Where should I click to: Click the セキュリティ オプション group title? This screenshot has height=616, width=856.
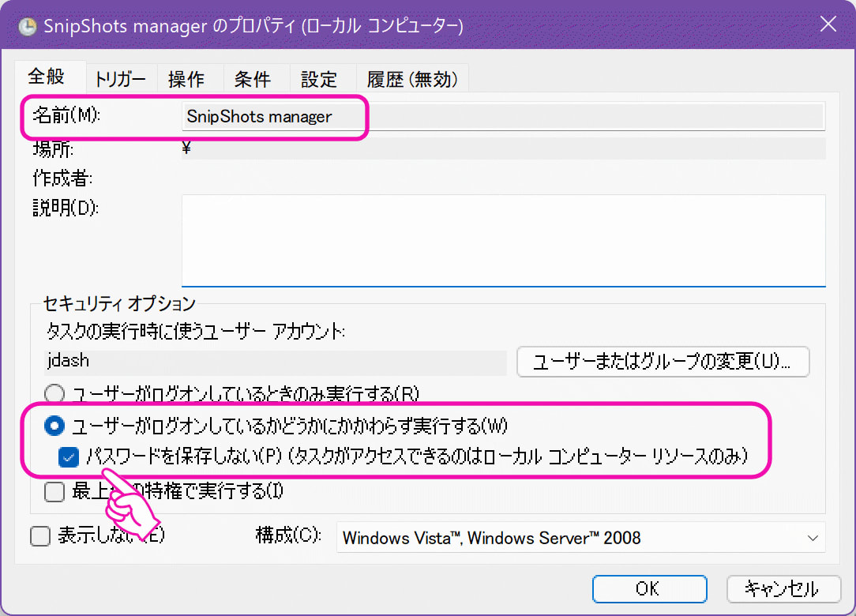119,303
